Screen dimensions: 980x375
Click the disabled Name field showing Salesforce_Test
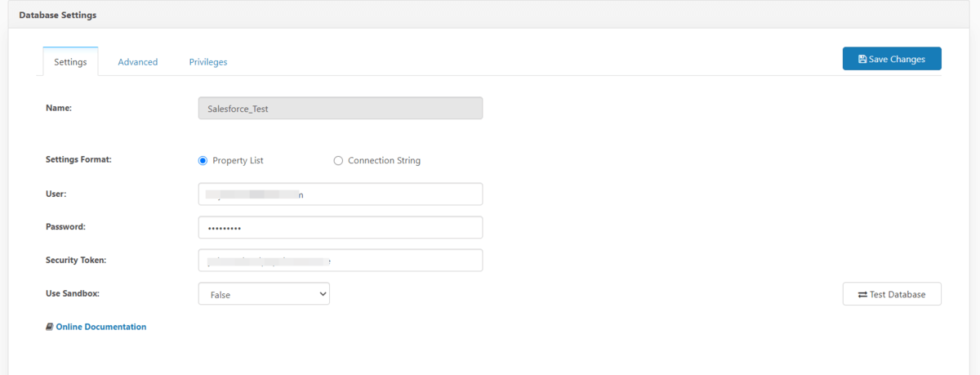[340, 109]
